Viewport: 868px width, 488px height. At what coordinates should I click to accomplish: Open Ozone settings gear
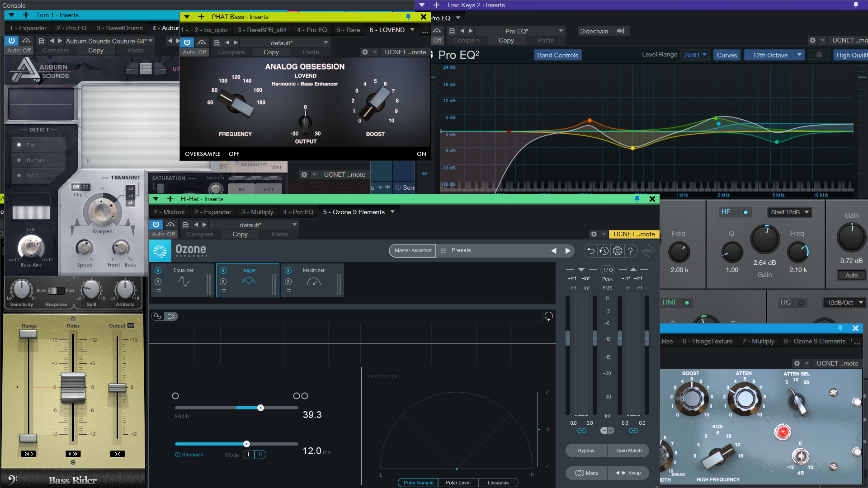pos(618,251)
